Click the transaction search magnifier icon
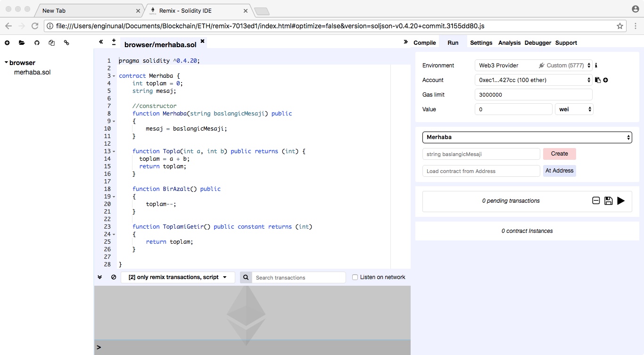The height and width of the screenshot is (355, 644). 246,278
